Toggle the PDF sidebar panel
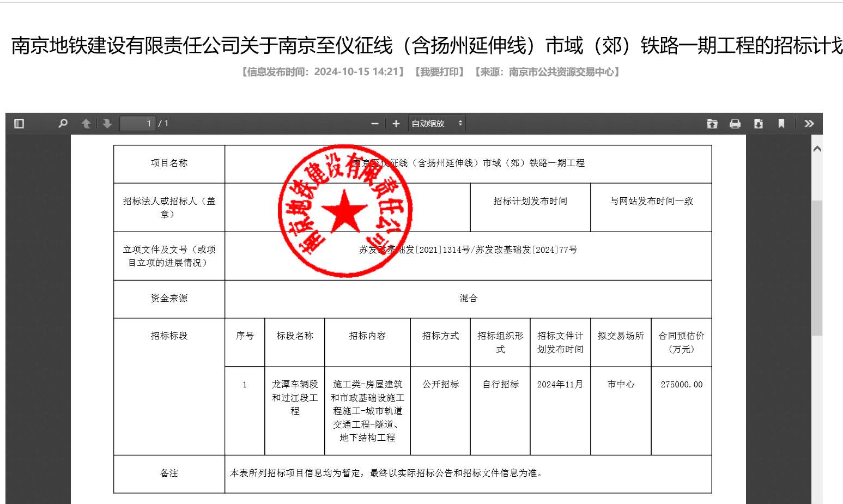This screenshot has width=843, height=504. point(19,124)
